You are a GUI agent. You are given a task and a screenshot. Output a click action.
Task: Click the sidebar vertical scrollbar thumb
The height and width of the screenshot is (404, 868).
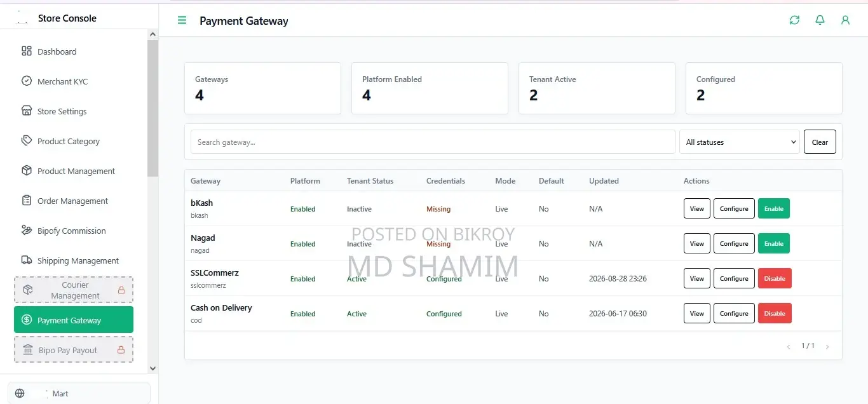153,108
